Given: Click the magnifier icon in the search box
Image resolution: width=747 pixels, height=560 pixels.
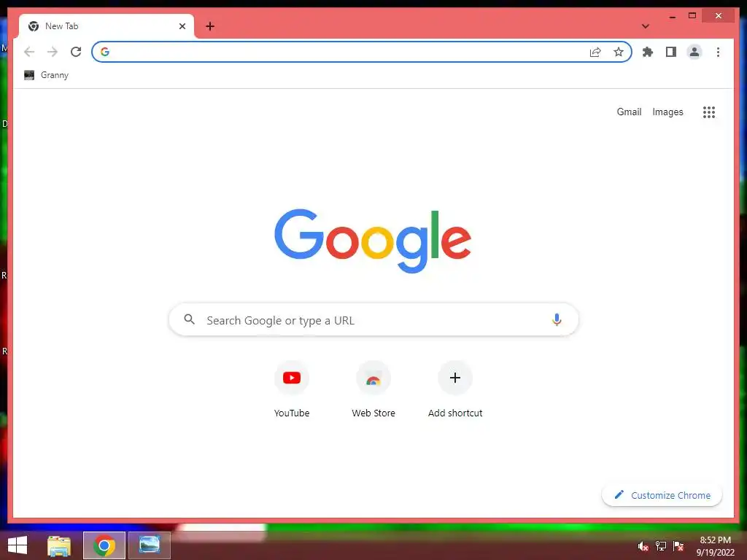Looking at the screenshot, I should pos(189,319).
